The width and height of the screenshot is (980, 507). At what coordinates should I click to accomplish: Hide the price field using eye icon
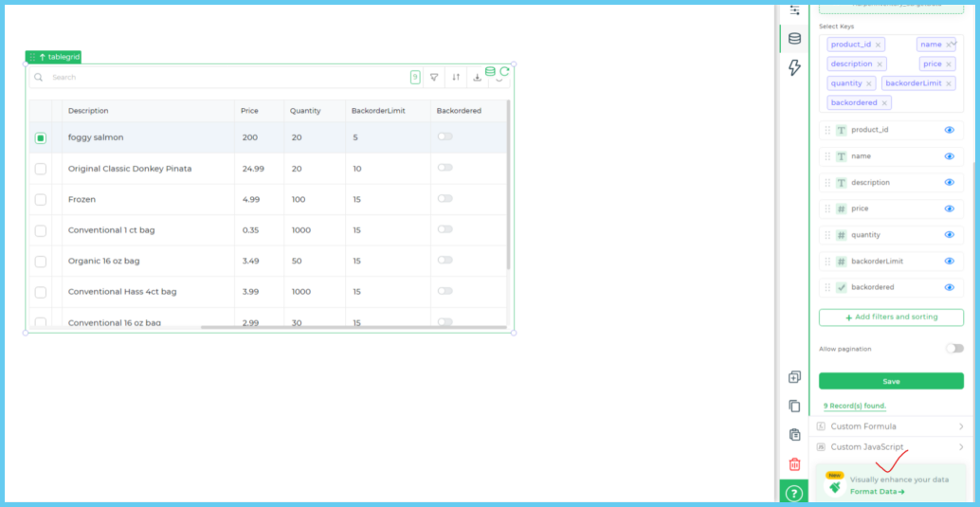coord(949,208)
